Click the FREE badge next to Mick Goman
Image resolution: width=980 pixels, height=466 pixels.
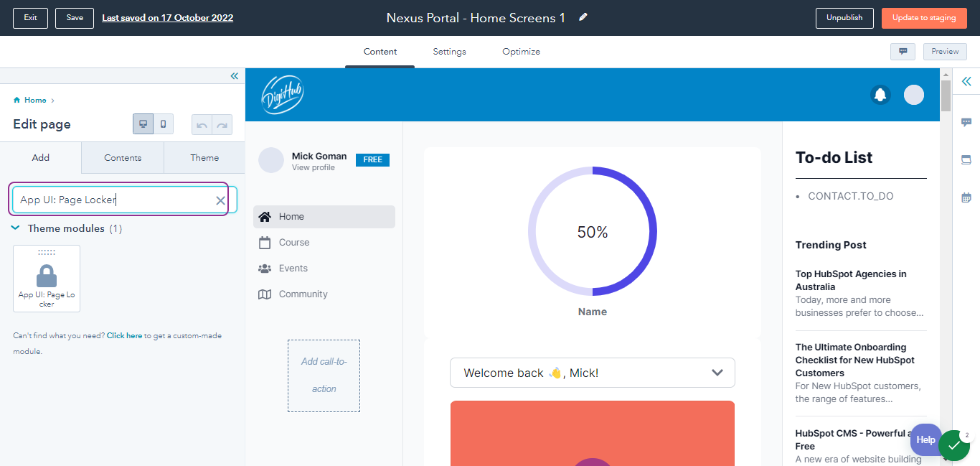372,159
